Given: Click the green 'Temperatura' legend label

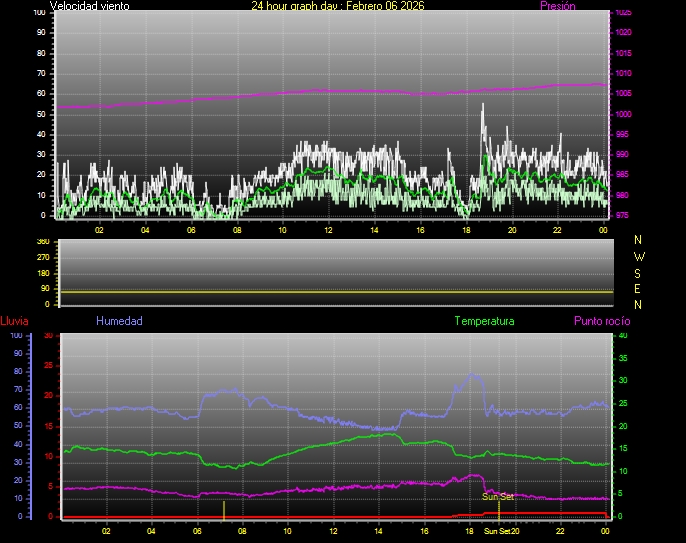Looking at the screenshot, I should [x=484, y=321].
